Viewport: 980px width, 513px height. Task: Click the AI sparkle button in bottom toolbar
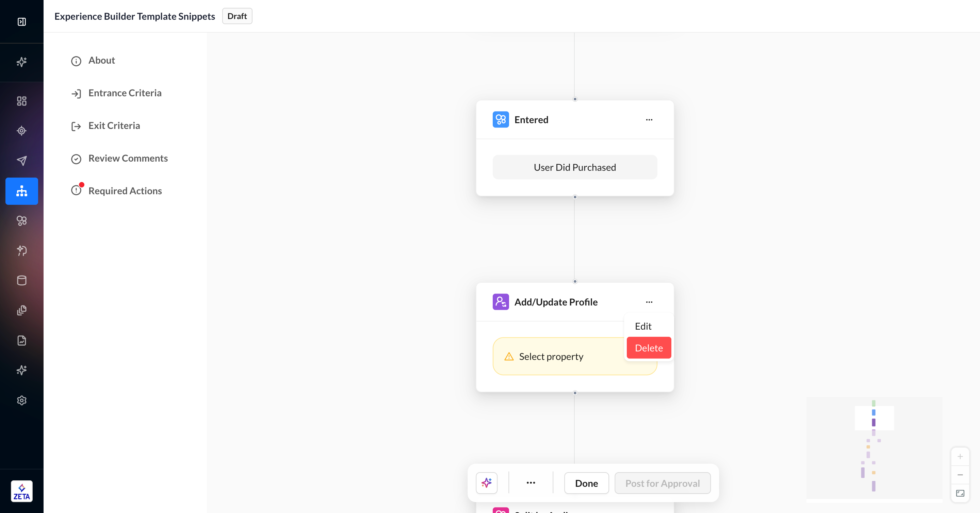pyautogui.click(x=487, y=483)
